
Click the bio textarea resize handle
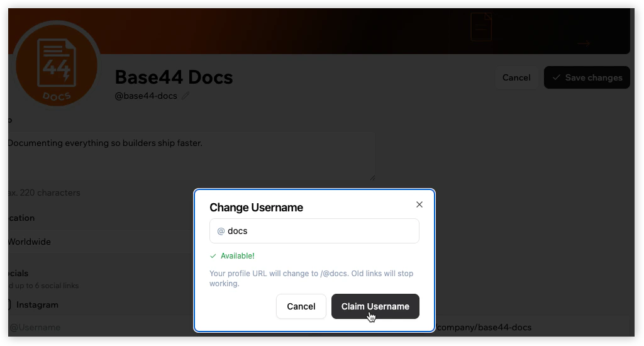(372, 177)
